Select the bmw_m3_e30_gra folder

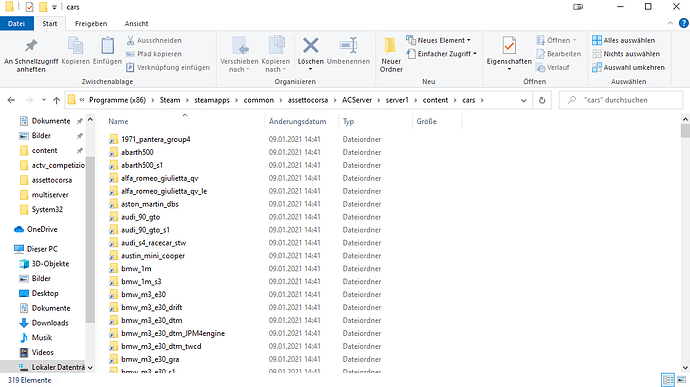pos(150,359)
